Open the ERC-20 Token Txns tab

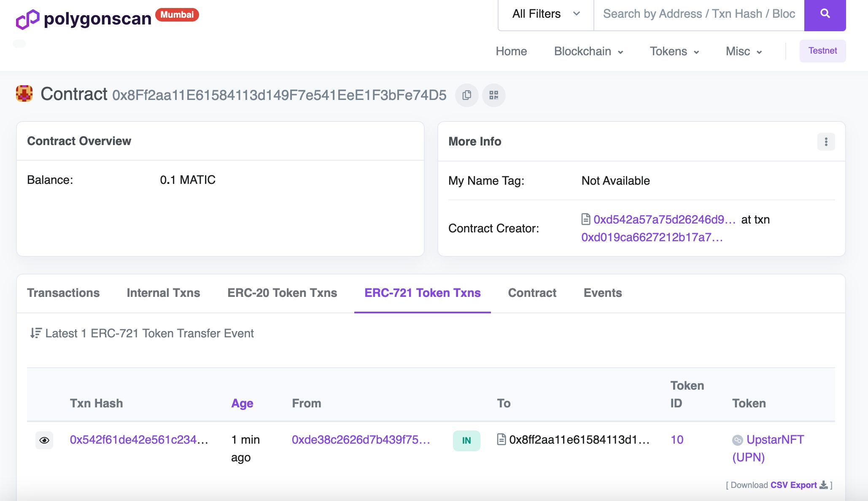coord(282,293)
